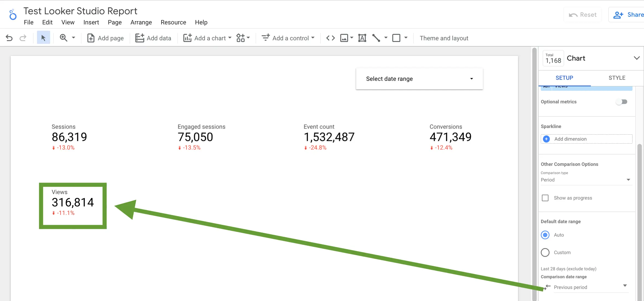Open the Add a control dropdown
This screenshot has width=644, height=301.
point(288,38)
